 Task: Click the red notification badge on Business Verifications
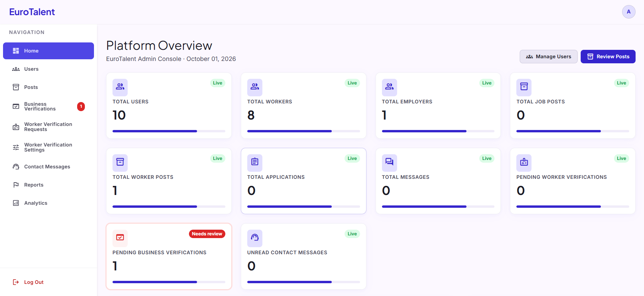(x=81, y=106)
